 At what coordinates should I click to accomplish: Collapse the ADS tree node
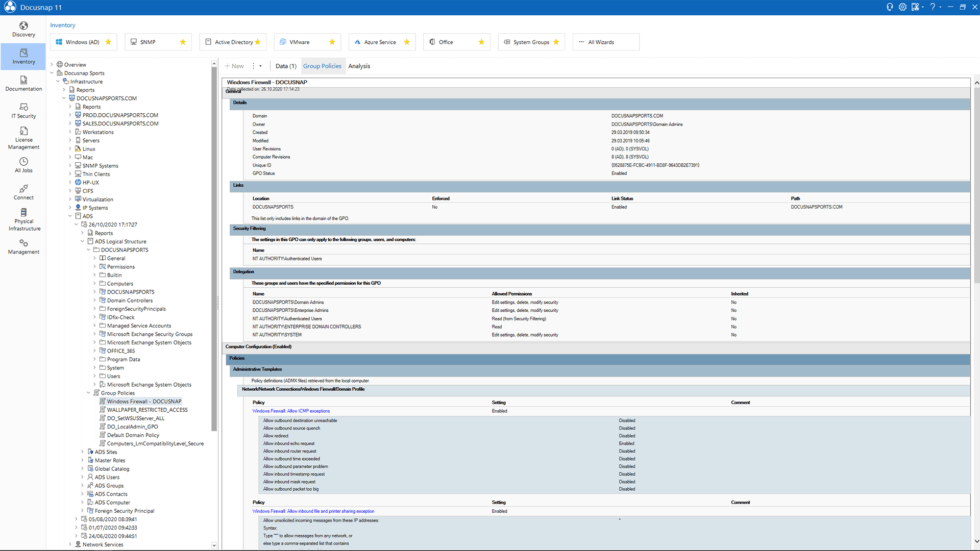pos(70,216)
